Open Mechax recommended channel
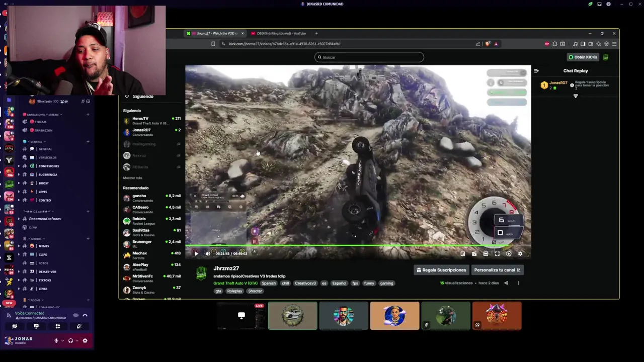The width and height of the screenshot is (644, 362). click(x=152, y=255)
